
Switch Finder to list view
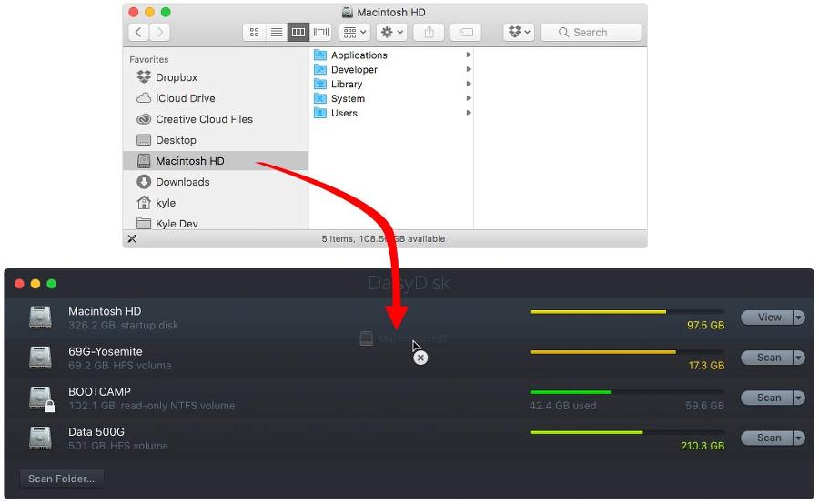(277, 33)
